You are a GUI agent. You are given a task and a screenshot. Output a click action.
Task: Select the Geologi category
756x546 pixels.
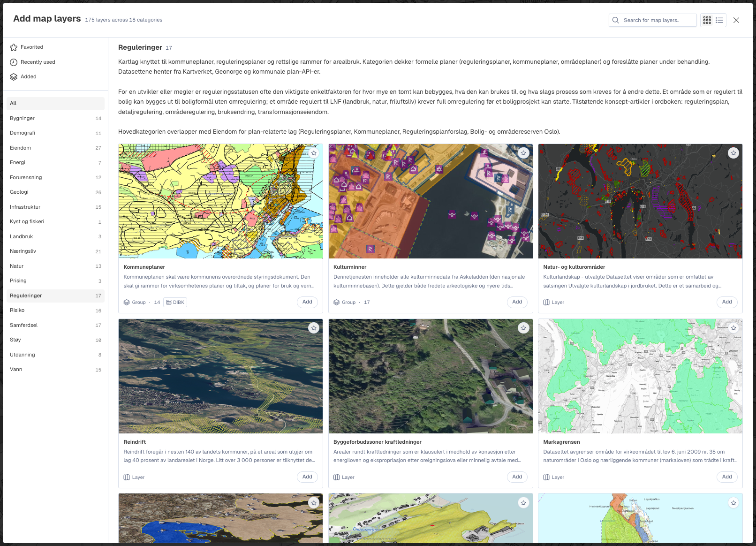tap(55, 192)
